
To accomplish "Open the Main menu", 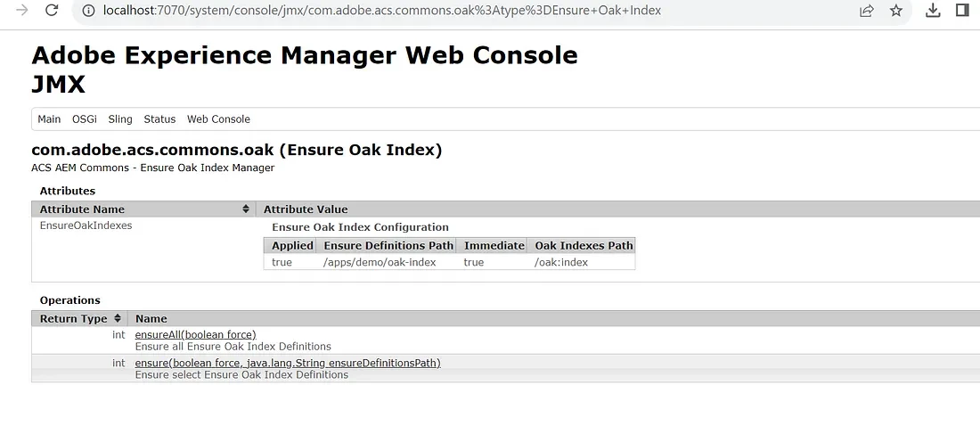I will click(49, 119).
